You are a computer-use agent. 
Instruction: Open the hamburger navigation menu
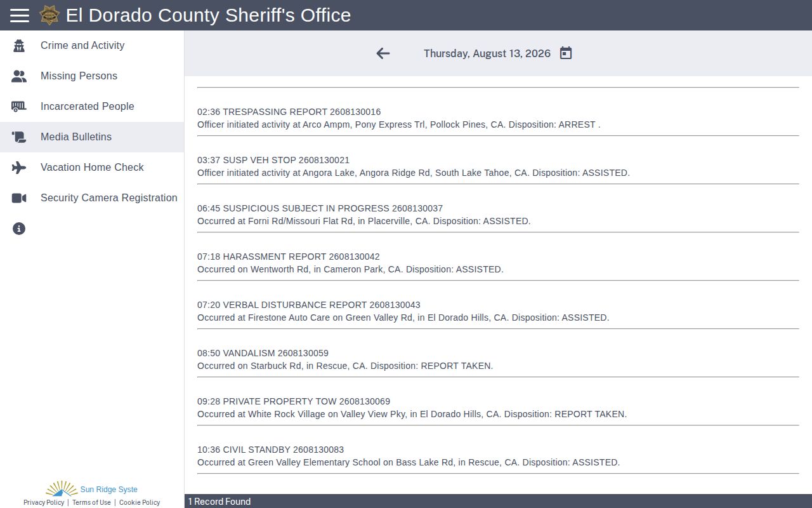pos(20,15)
